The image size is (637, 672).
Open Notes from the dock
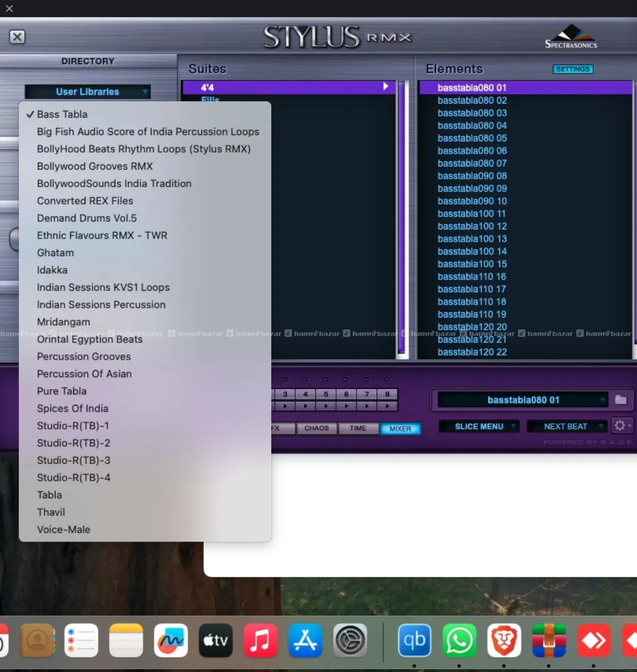click(x=126, y=641)
